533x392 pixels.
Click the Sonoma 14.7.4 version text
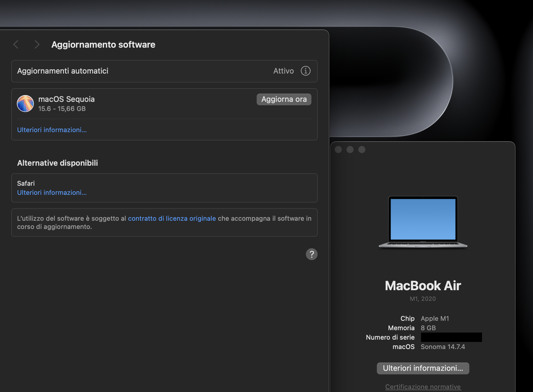443,347
